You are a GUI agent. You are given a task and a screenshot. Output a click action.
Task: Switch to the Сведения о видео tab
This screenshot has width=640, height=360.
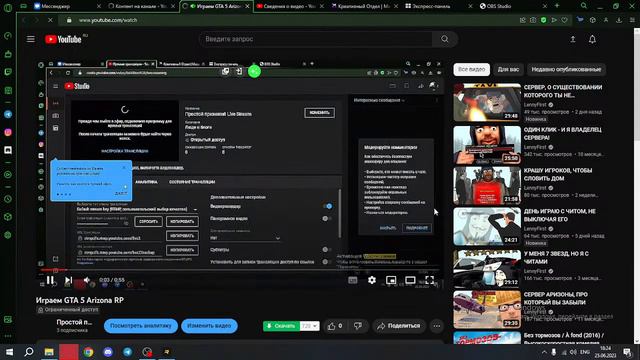coord(289,6)
